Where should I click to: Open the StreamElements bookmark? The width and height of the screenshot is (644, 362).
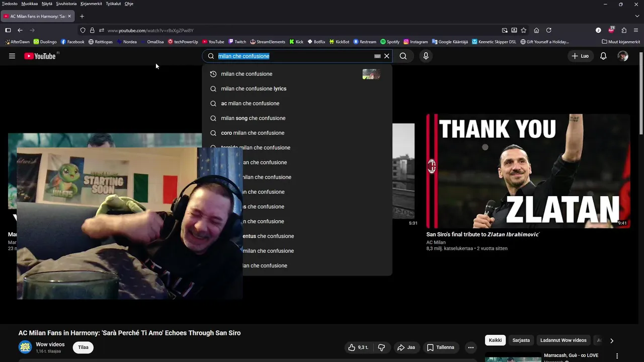pos(268,42)
